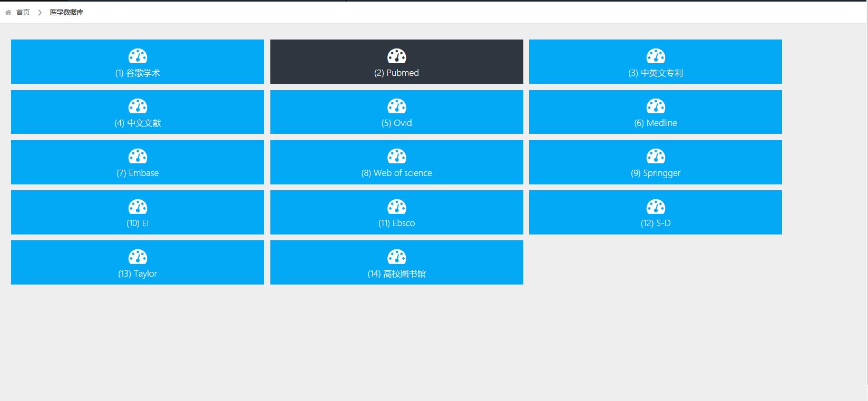Open the (2) Pubmed label

click(397, 73)
